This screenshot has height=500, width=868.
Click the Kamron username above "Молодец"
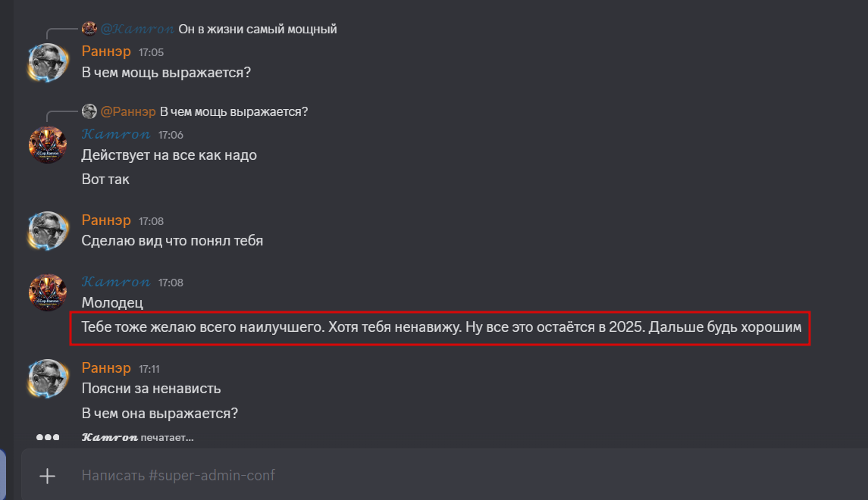(x=116, y=282)
